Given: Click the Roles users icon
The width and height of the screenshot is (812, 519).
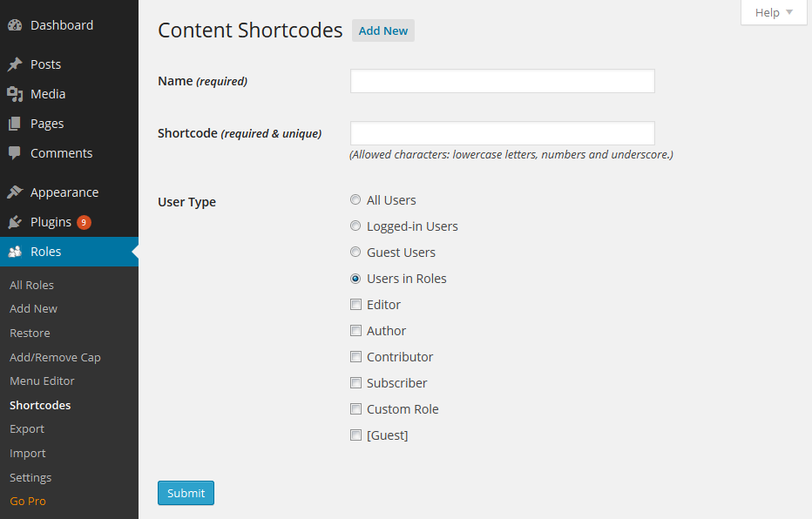Looking at the screenshot, I should (x=15, y=252).
